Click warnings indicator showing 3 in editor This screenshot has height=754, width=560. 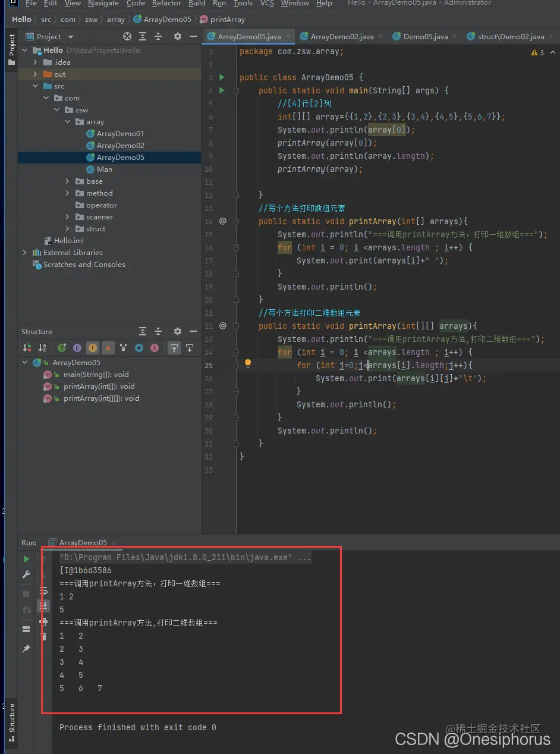coord(537,52)
